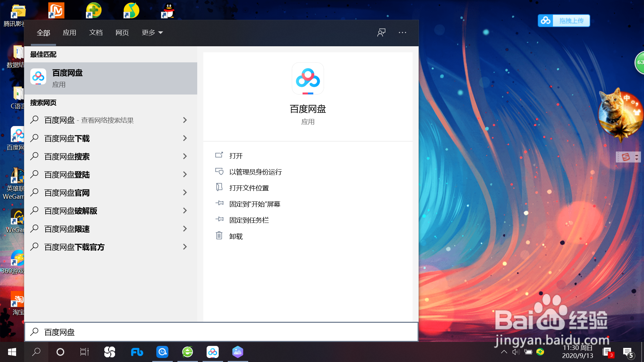This screenshot has width=644, height=362.
Task: Click 打开 to launch 百度网盘
Action: (x=236, y=156)
